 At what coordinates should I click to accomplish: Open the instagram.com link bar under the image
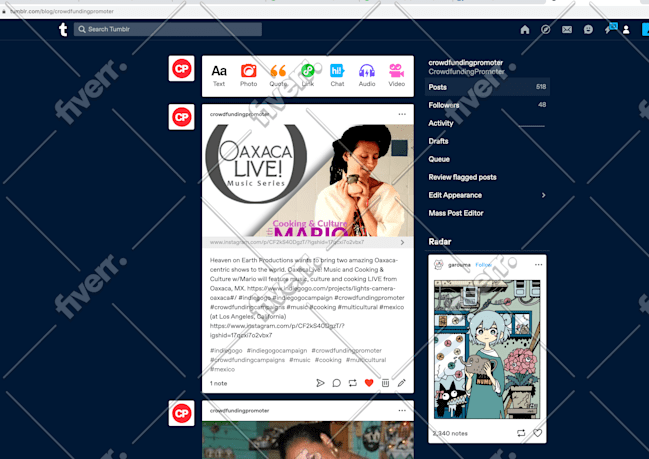[x=308, y=242]
